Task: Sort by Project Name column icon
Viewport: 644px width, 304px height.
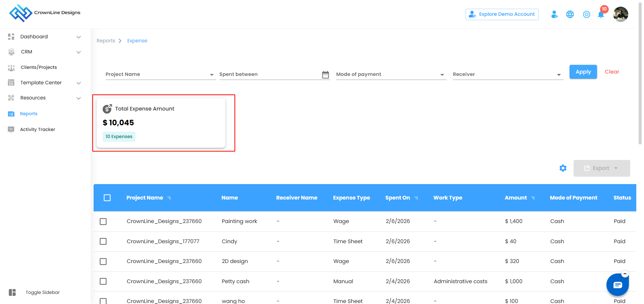Action: 169,198
